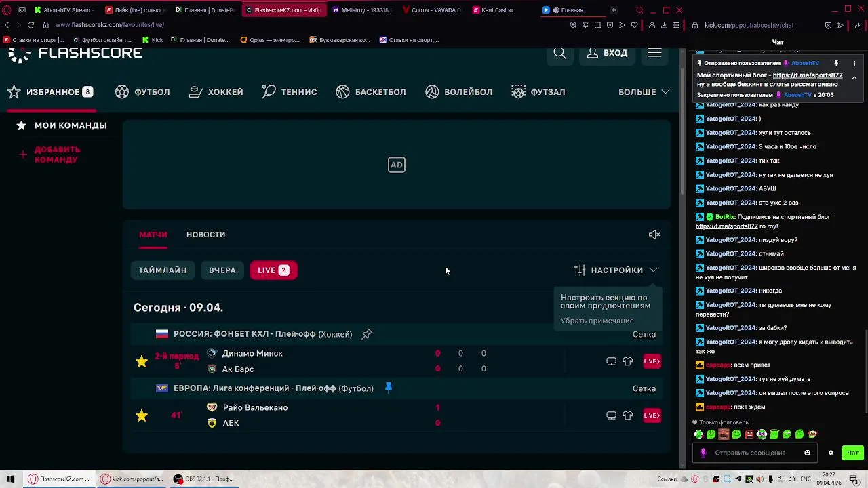
Task: Click TV icon for Райо Вальекано match
Action: [611, 415]
